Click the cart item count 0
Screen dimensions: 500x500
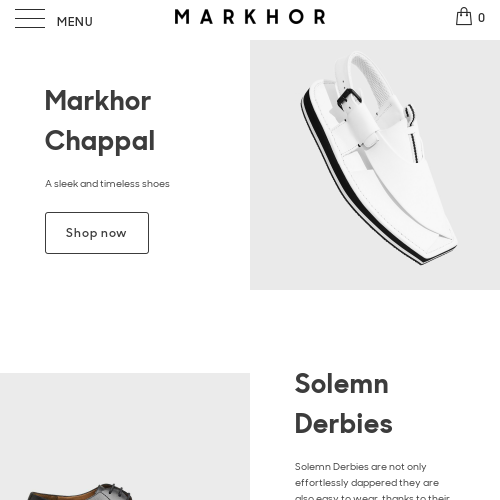pos(481,18)
